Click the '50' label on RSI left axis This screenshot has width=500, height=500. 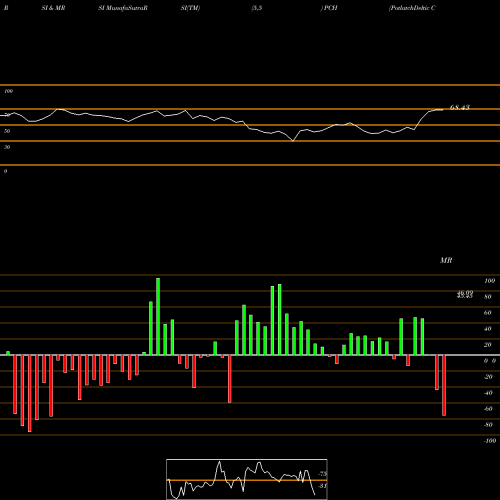tap(7, 131)
